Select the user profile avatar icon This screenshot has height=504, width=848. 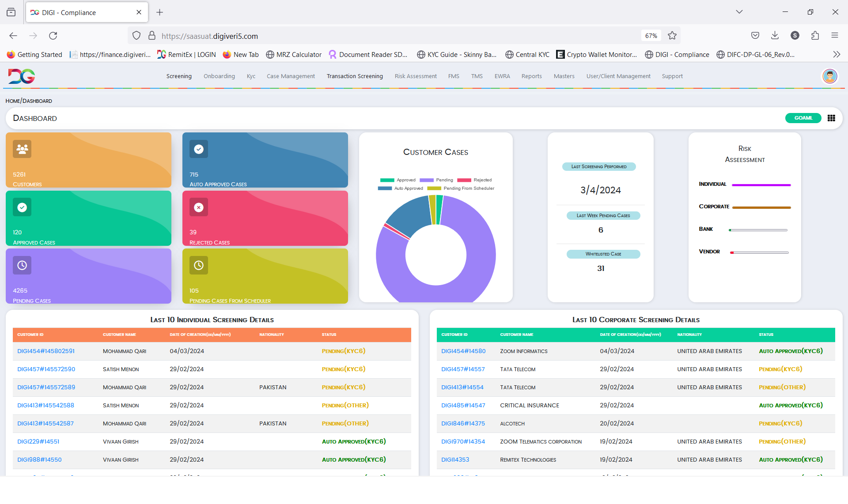(x=830, y=75)
